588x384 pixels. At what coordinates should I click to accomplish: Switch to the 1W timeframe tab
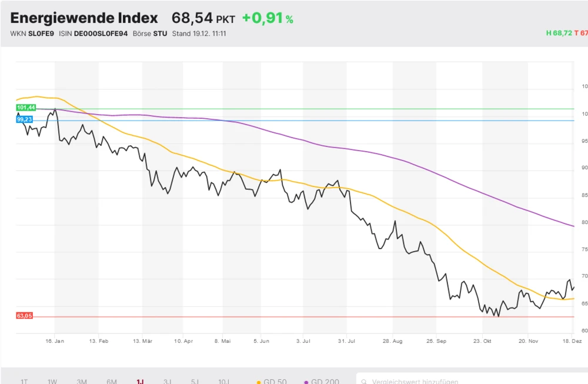click(52, 381)
